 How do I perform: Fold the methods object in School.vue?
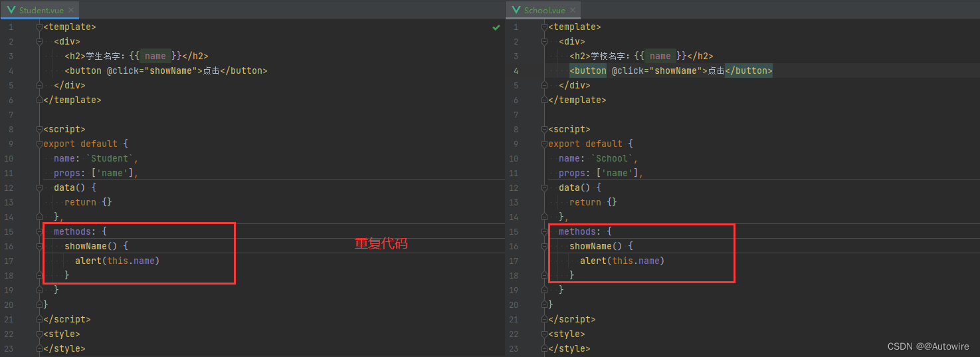545,232
